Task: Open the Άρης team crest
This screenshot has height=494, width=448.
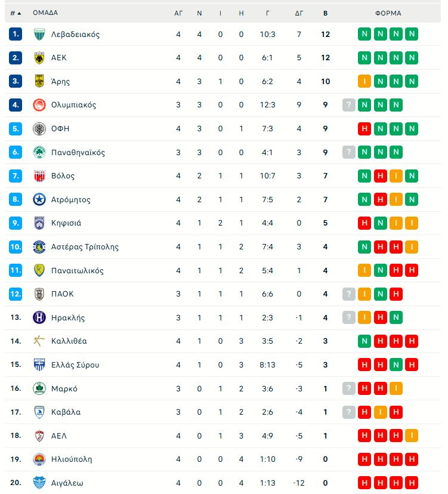Action: (x=38, y=82)
